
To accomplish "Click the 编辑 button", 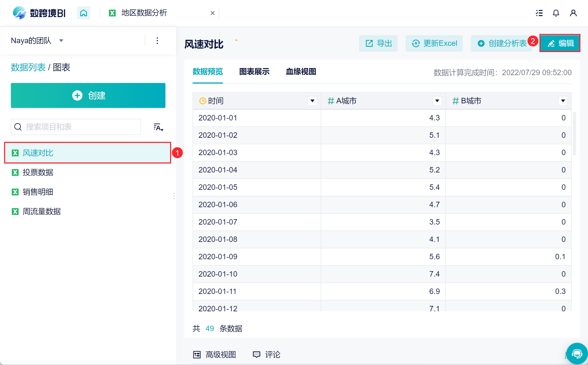I will [560, 43].
